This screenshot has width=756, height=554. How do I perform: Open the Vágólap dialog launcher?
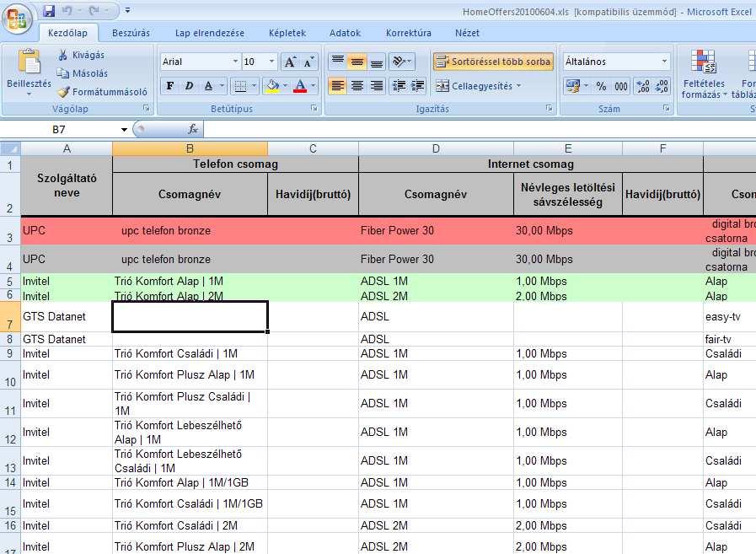146,109
